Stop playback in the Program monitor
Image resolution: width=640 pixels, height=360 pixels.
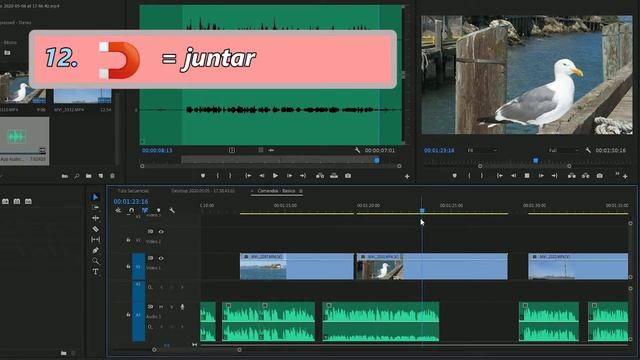pos(527,176)
